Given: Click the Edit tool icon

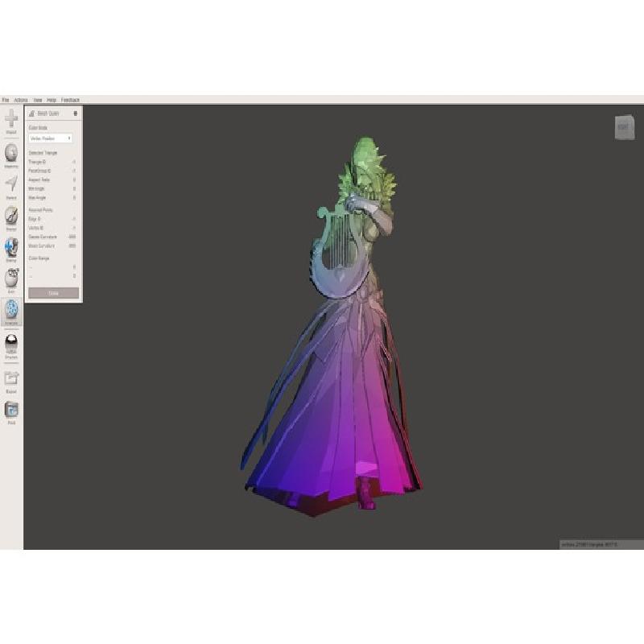Looking at the screenshot, I should click(11, 279).
